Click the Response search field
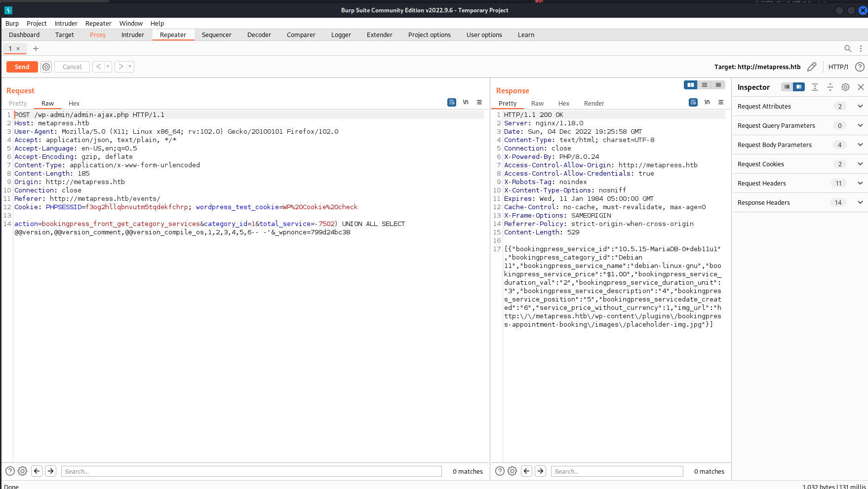868x489 pixels. click(x=617, y=471)
